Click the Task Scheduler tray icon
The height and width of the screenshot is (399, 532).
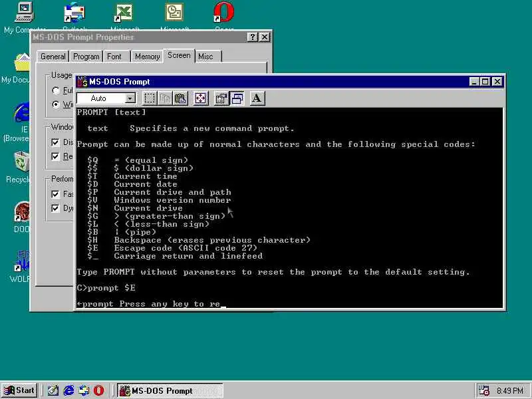click(x=483, y=390)
